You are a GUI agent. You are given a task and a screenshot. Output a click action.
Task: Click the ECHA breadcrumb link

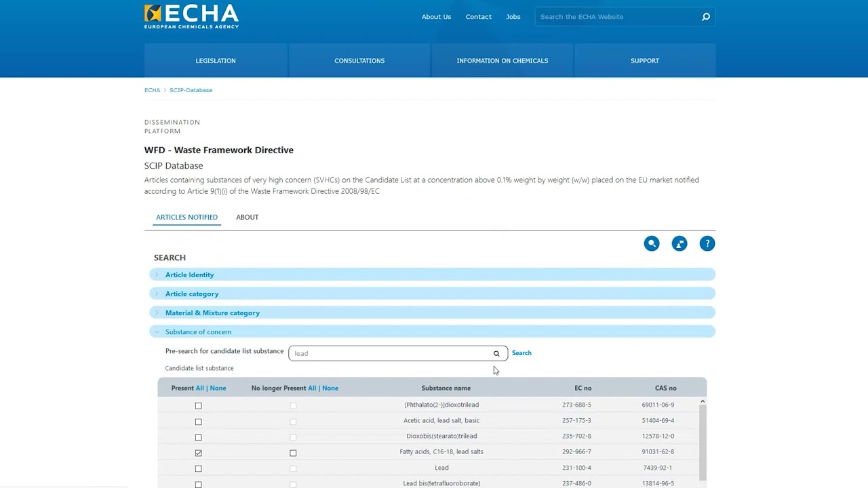click(x=152, y=90)
